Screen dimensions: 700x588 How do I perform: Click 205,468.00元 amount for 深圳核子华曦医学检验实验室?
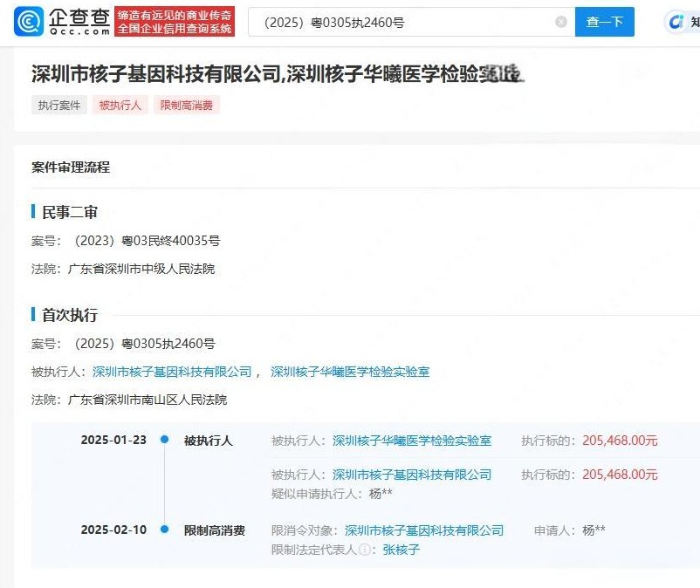click(620, 441)
